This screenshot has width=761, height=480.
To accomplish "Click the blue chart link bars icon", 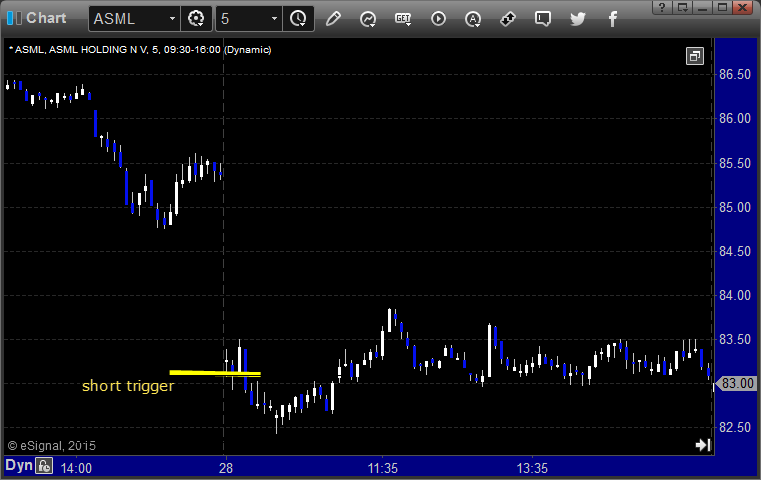I will pos(14,18).
